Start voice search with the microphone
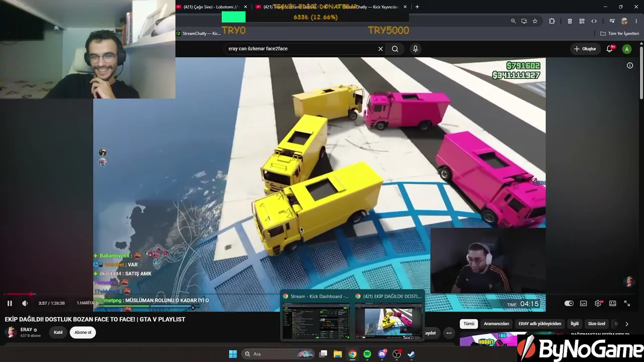 [x=415, y=49]
